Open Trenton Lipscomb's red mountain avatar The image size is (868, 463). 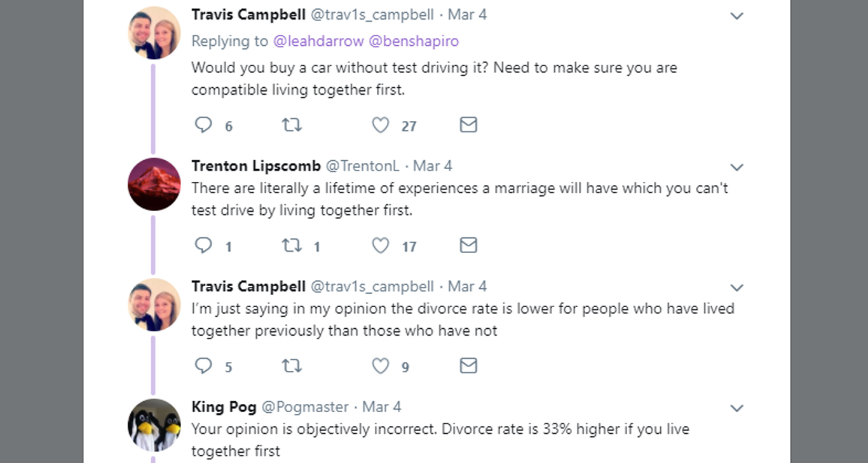[154, 184]
